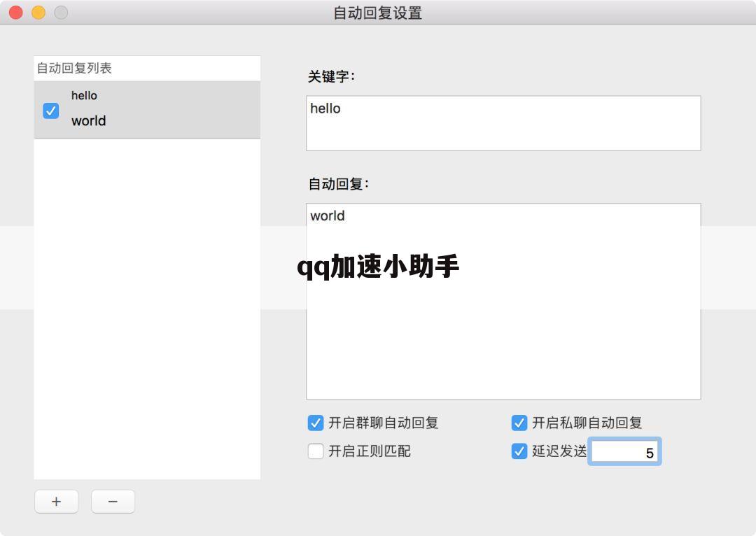Enable 开启正则匹配 checkbox

point(315,451)
